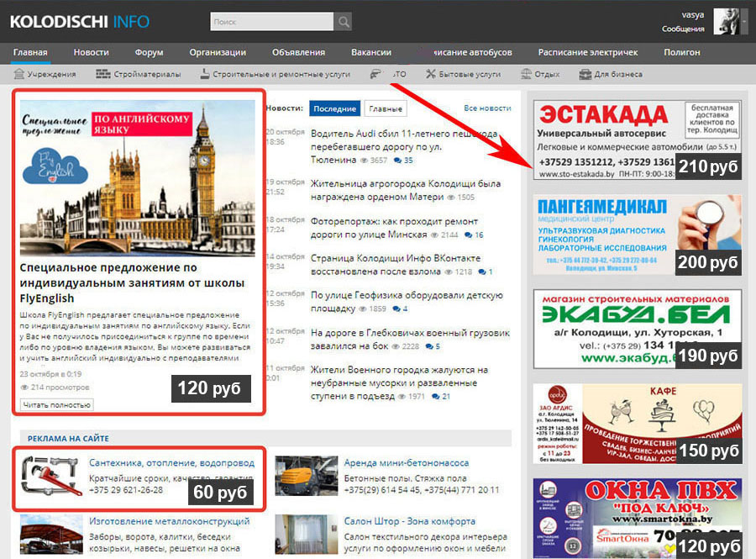This screenshot has width=756, height=559.
Task: Open the Сообщения link under vasya
Action: pyautogui.click(x=683, y=29)
